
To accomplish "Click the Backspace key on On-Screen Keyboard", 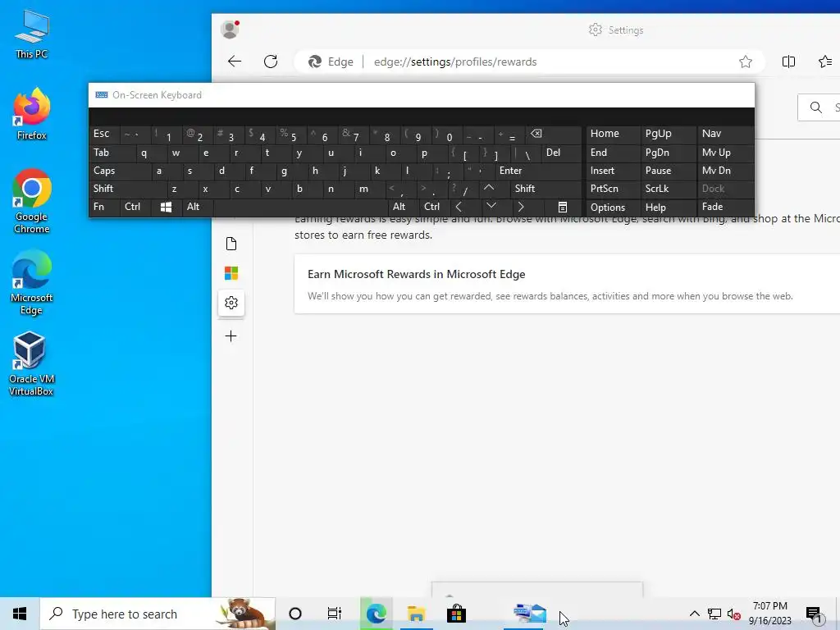I will coord(552,134).
